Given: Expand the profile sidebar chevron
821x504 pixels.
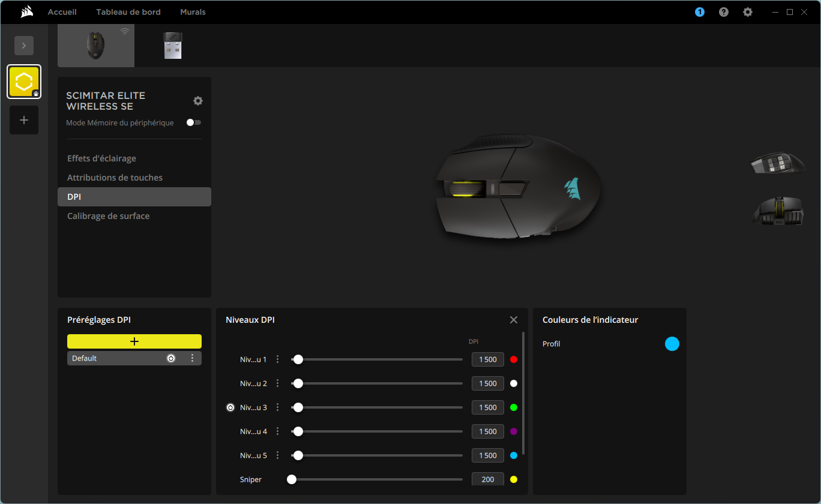Looking at the screenshot, I should (24, 46).
